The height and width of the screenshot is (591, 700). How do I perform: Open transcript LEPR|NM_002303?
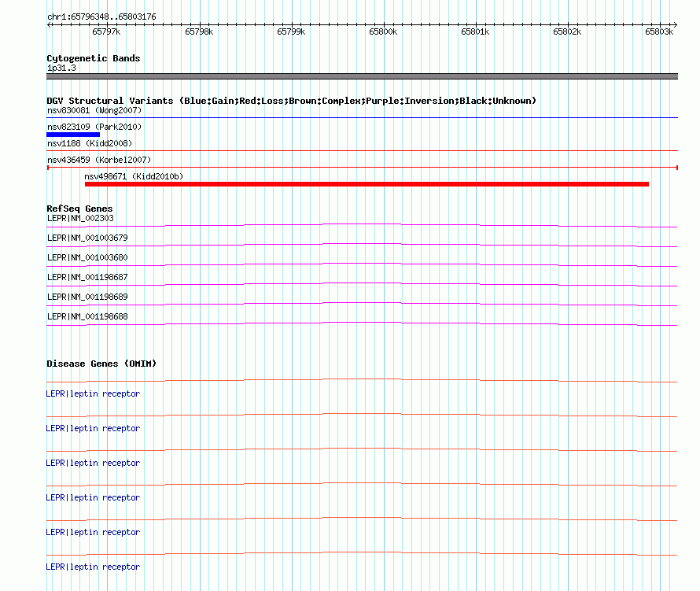pos(80,218)
